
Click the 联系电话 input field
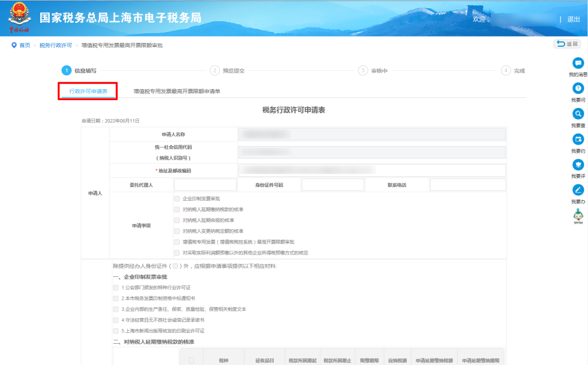[x=468, y=185]
